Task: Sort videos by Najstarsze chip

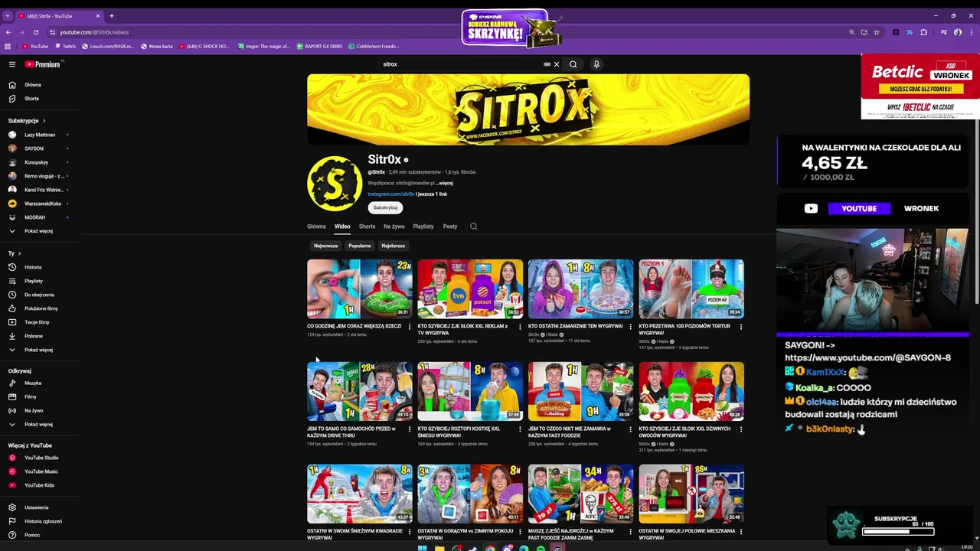Action: [x=393, y=246]
